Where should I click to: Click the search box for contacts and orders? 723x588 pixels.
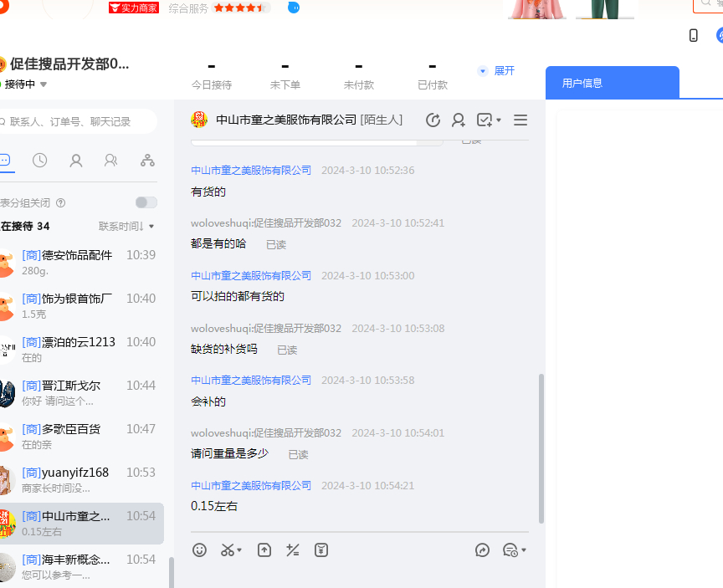[79, 121]
